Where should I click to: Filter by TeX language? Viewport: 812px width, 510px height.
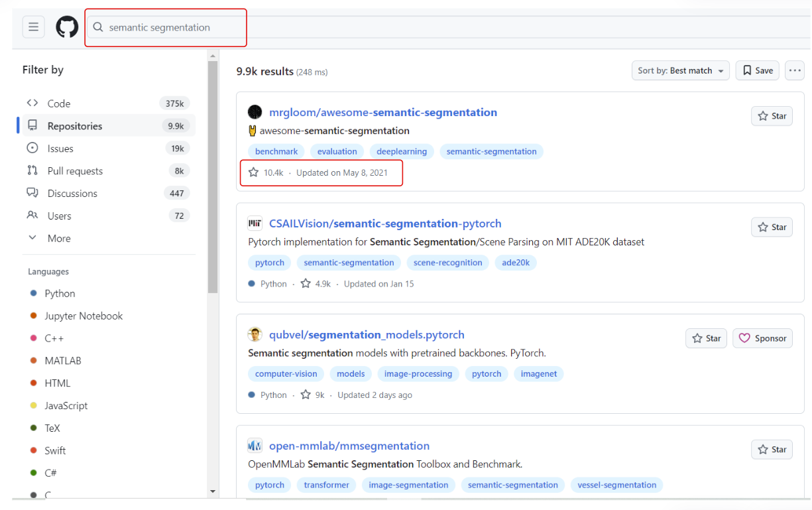click(x=45, y=428)
